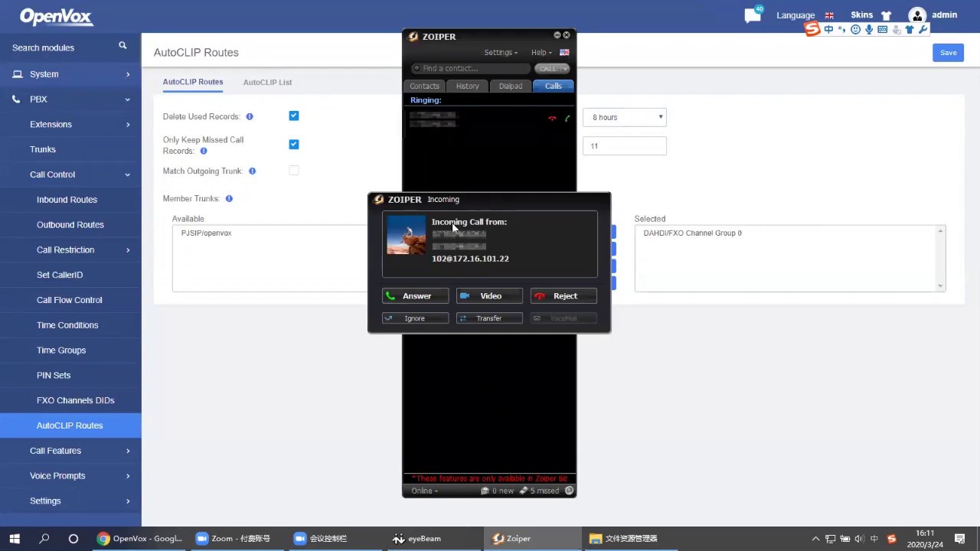Open Windows taskbar search icon
The height and width of the screenshot is (551, 980).
(44, 539)
